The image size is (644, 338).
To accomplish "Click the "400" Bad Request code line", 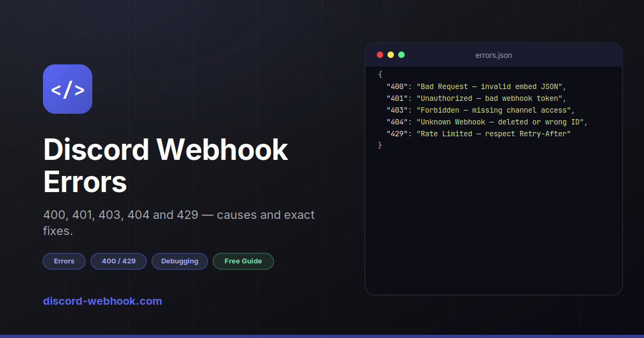I will [477, 86].
